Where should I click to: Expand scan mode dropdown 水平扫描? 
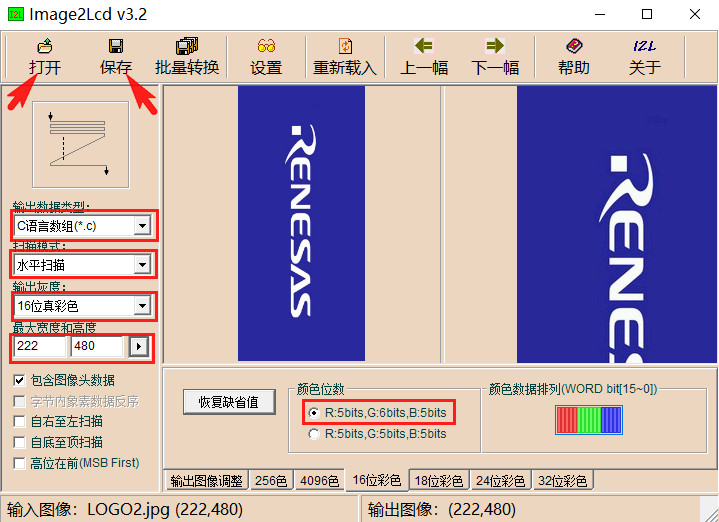(x=142, y=265)
